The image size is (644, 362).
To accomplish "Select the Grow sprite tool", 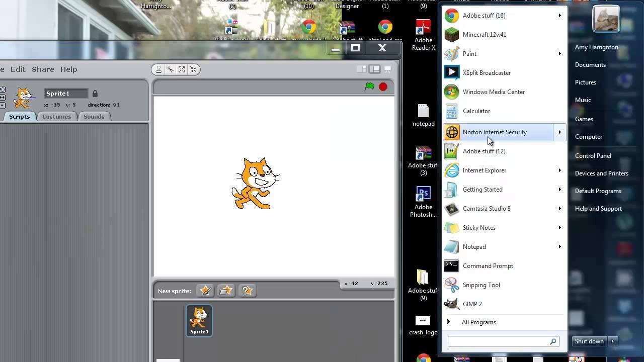I will pyautogui.click(x=182, y=69).
